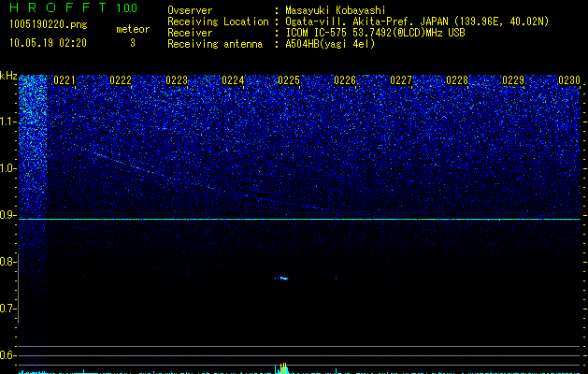Click the 0.9 kHz axis label
588x374 pixels.
pyautogui.click(x=8, y=215)
